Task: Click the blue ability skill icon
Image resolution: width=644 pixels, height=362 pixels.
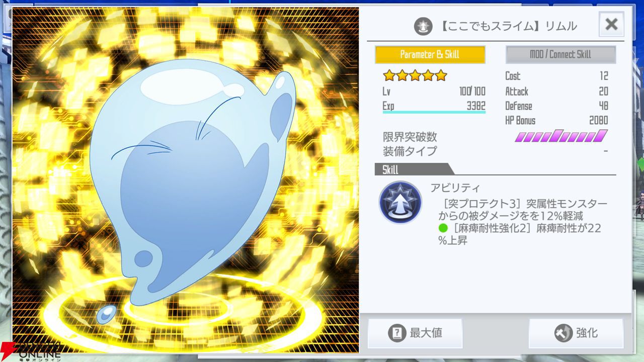Action: coord(400,202)
